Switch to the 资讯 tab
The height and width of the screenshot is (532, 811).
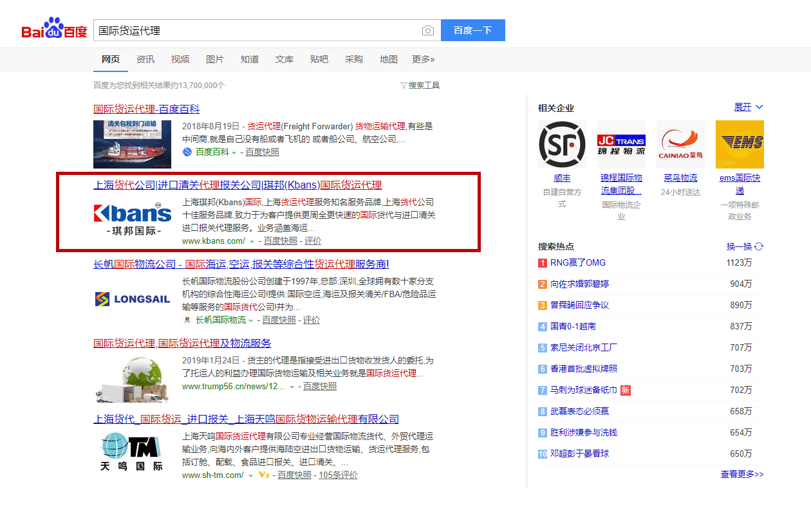(145, 59)
